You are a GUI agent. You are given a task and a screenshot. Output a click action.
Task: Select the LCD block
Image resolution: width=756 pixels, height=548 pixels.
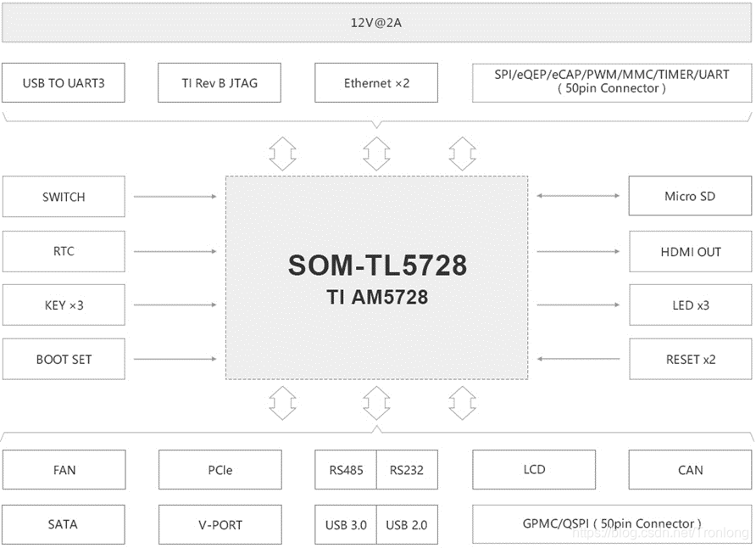tap(534, 470)
